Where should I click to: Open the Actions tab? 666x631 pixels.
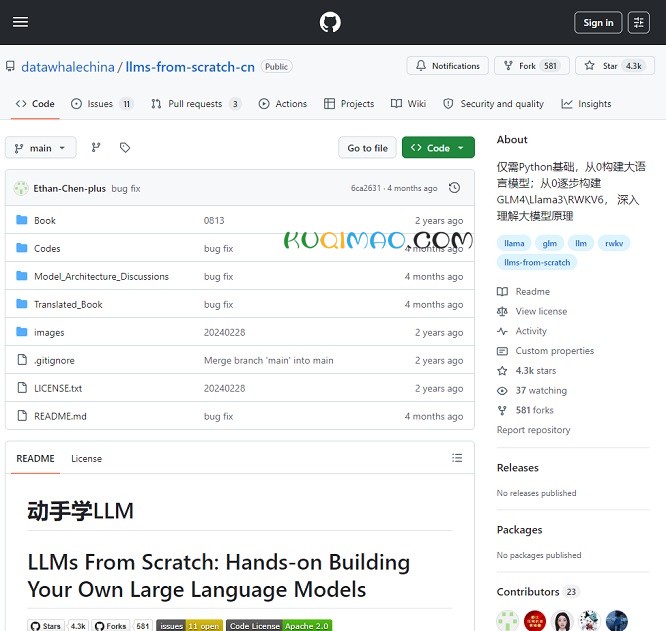[x=282, y=104]
